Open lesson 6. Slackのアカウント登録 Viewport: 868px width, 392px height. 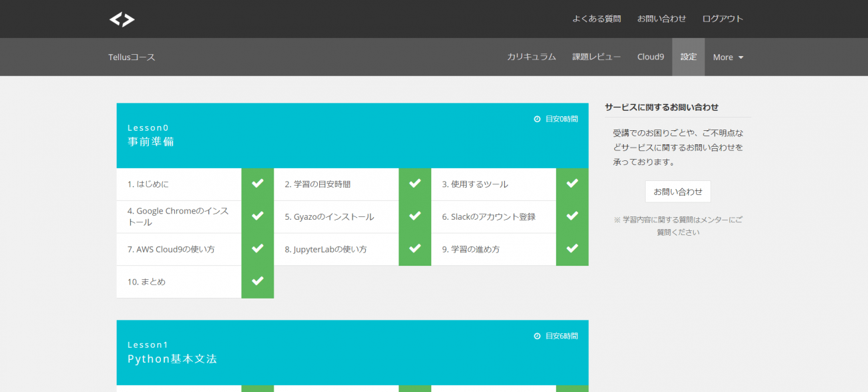(x=493, y=217)
